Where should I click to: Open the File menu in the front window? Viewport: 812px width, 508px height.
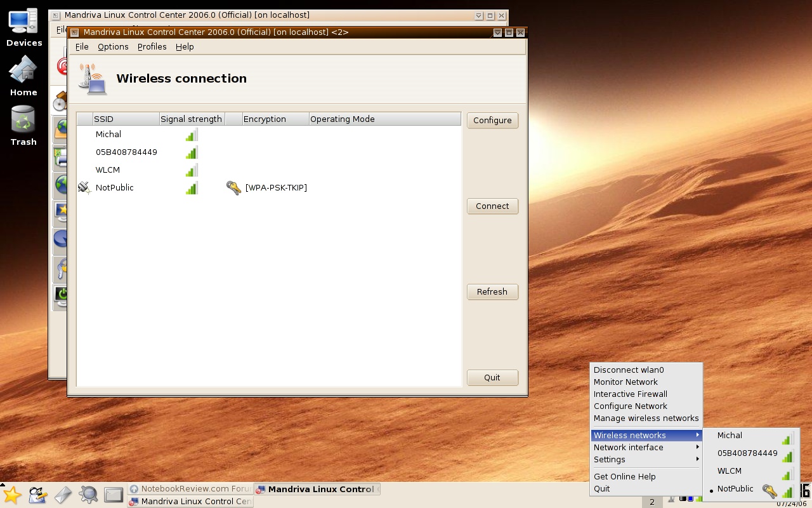[82, 47]
